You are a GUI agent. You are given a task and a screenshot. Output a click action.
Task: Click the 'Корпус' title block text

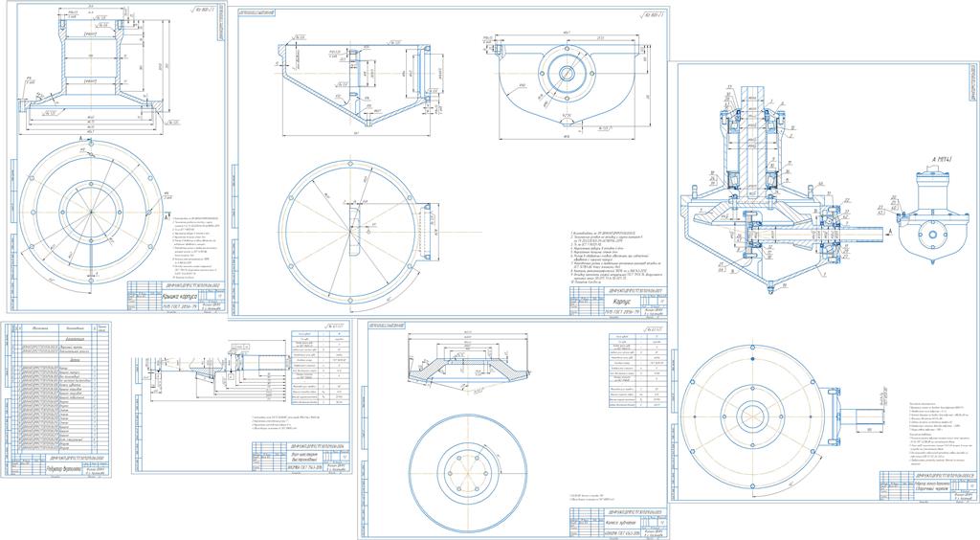(622, 302)
